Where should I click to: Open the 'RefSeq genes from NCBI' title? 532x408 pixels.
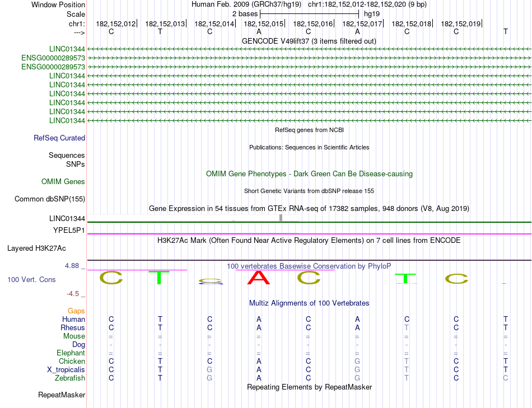[309, 130]
